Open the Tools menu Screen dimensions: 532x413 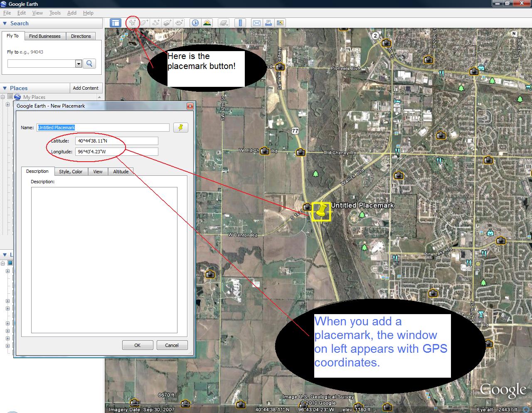pos(55,13)
